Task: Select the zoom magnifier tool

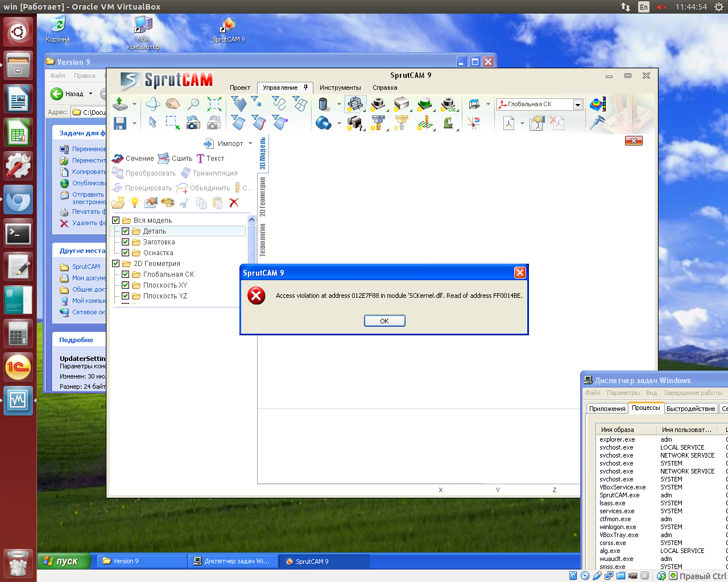Action: click(x=193, y=104)
